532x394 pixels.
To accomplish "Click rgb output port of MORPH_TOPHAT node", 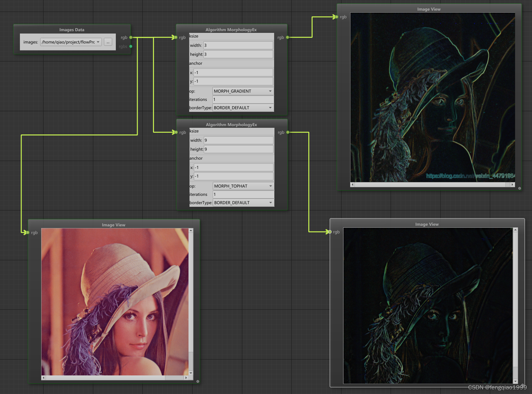I will coord(288,132).
